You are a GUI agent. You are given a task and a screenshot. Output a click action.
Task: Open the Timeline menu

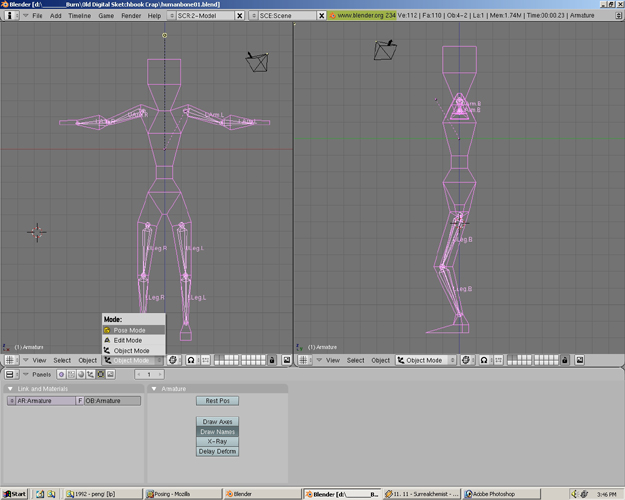click(x=80, y=16)
